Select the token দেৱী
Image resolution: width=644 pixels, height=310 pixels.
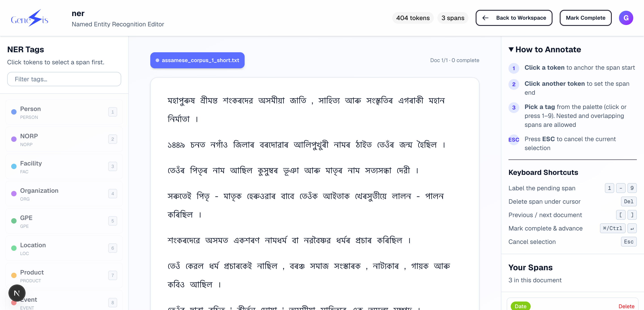(403, 170)
